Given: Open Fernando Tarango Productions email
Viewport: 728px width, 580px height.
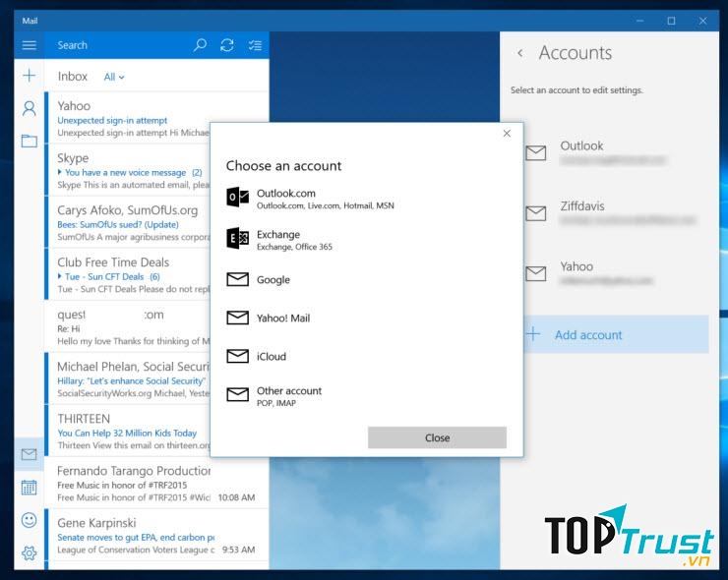Looking at the screenshot, I should [156, 484].
